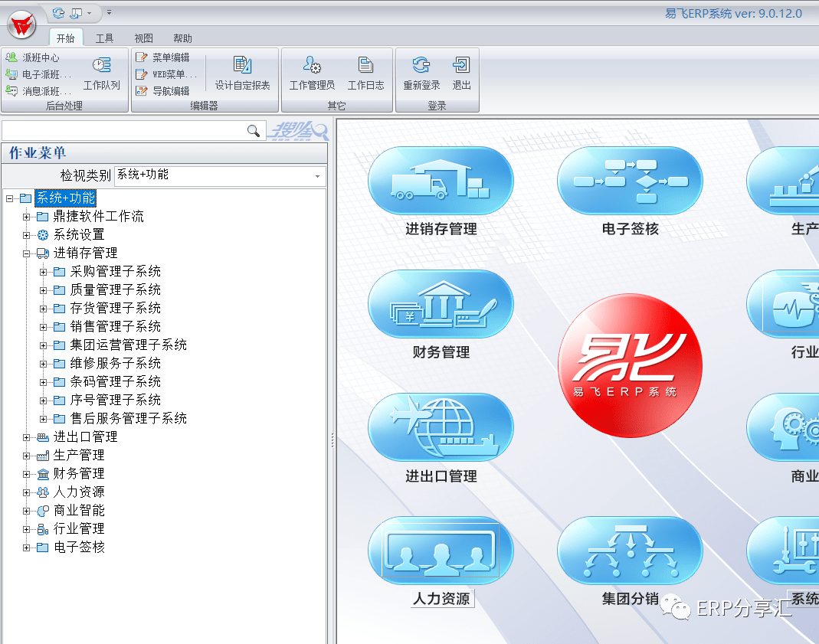Image resolution: width=819 pixels, height=644 pixels.
Task: Click 重新登录 refresh icon
Action: [x=421, y=65]
